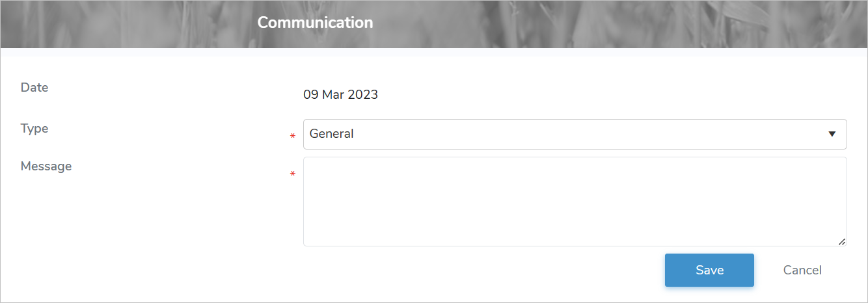Click the Communication header title
The image size is (868, 303).
315,23
